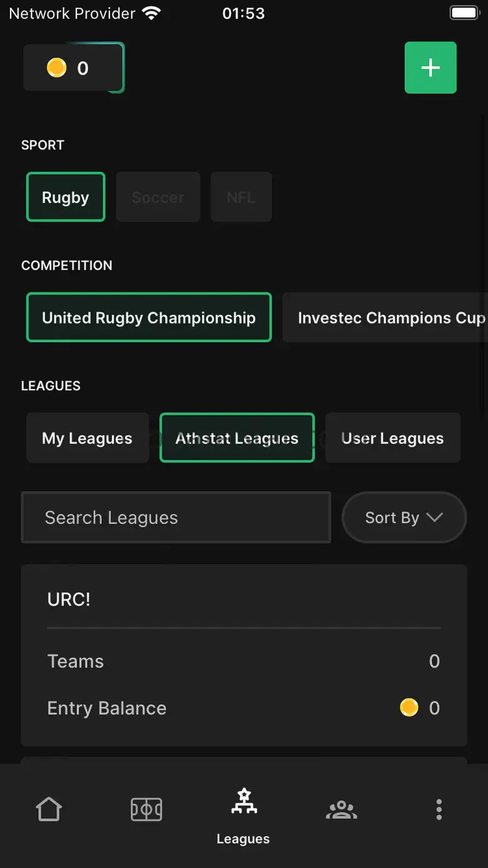Select the Athstat Leagues tab

pyautogui.click(x=237, y=438)
